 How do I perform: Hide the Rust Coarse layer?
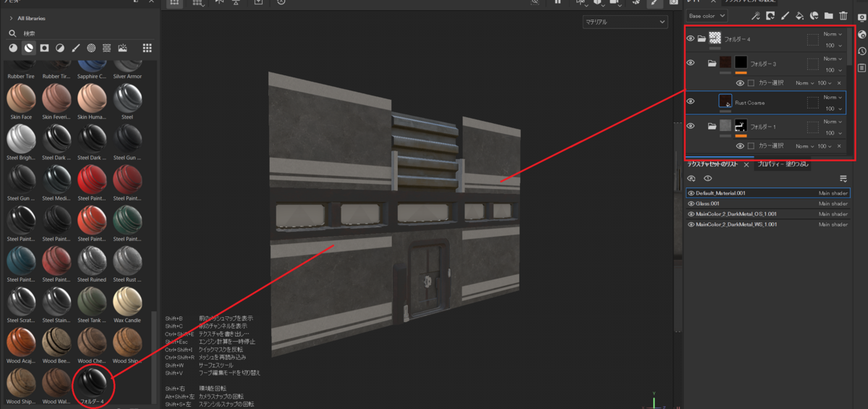pos(690,102)
